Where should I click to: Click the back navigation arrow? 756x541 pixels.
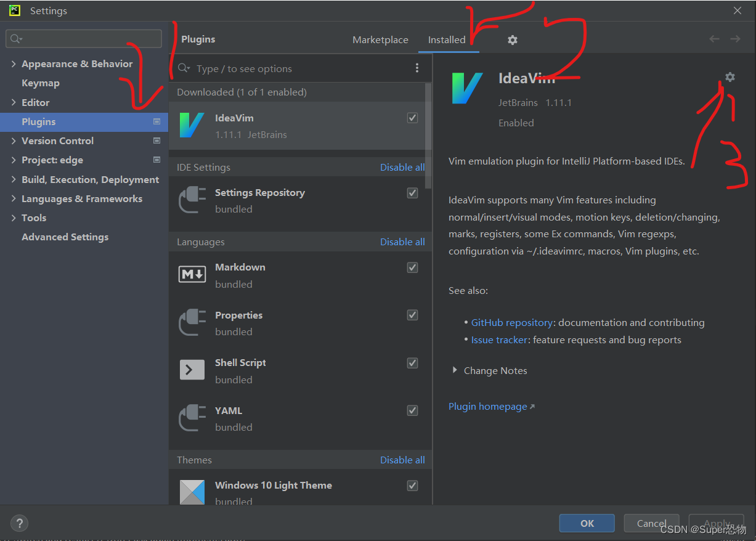(x=714, y=39)
